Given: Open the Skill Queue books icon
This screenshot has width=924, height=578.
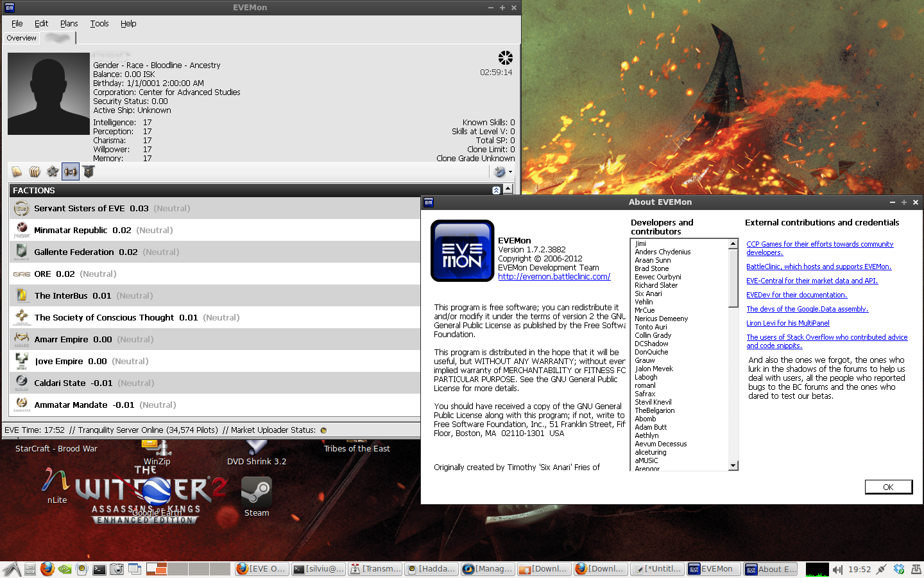Looking at the screenshot, I should pyautogui.click(x=35, y=171).
